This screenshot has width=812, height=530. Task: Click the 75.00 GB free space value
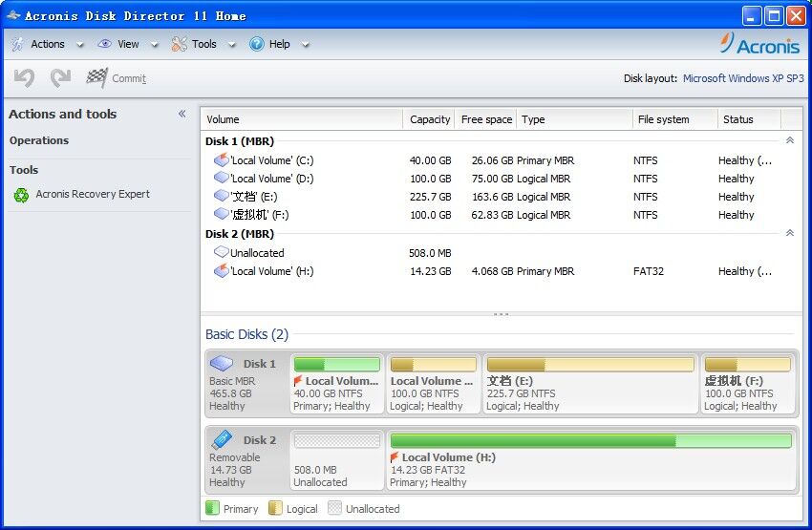493,179
